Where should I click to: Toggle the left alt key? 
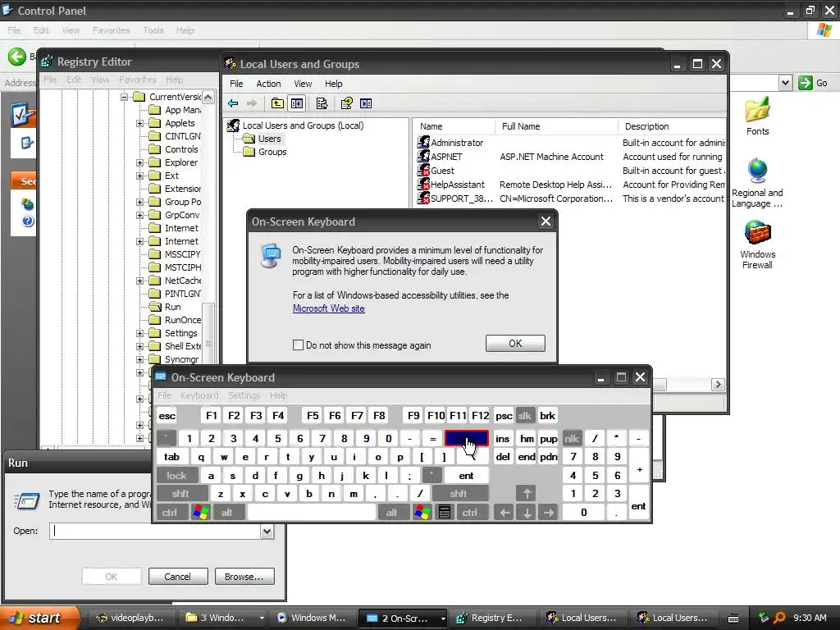pos(227,513)
